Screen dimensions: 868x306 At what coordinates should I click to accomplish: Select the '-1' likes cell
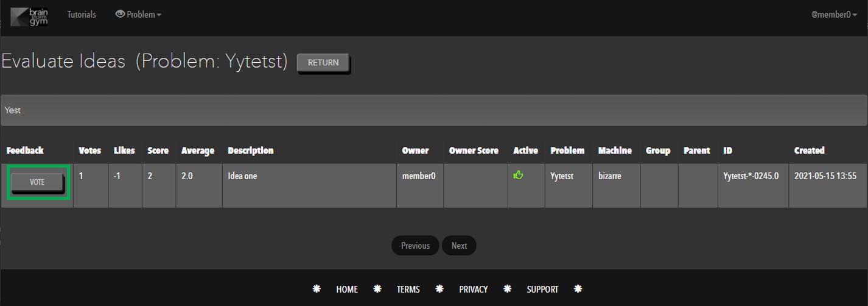pos(125,185)
